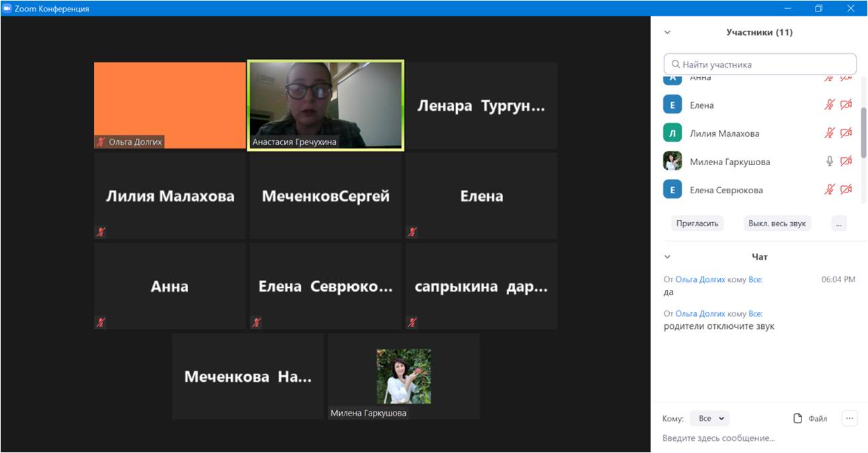Click Елена Севрюкова's muted microphone icon

[830, 190]
